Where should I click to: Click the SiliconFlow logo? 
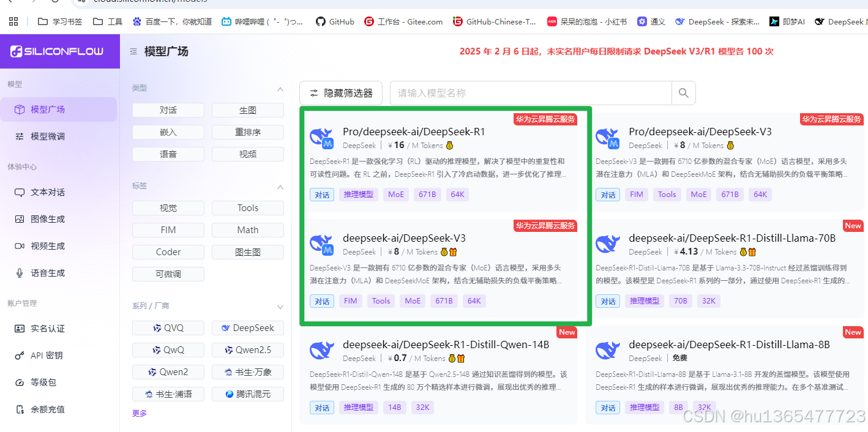(x=57, y=51)
